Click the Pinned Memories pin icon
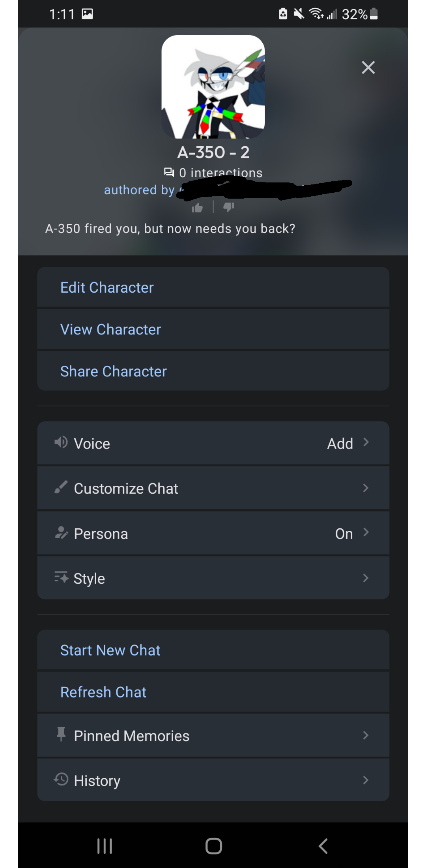426x868 pixels. tap(60, 735)
